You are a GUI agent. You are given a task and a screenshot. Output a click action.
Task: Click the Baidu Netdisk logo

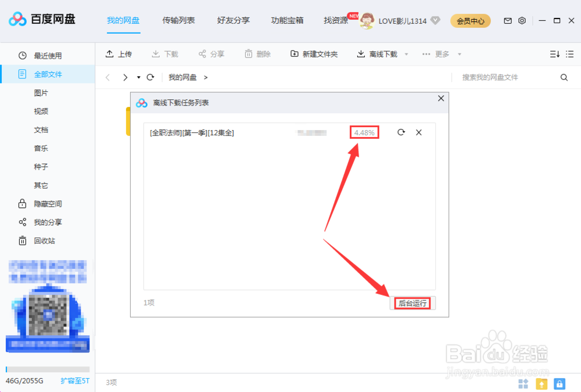pos(42,19)
